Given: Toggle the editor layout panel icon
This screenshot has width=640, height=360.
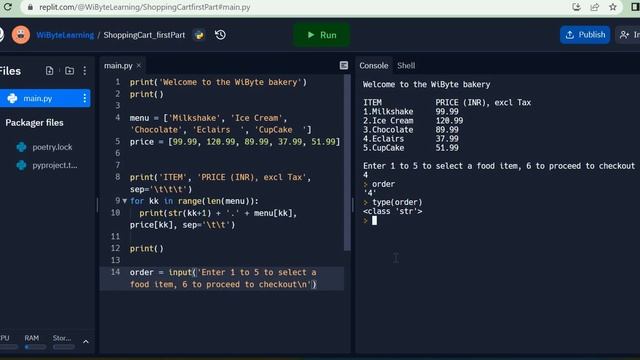Looking at the screenshot, I should 344,65.
